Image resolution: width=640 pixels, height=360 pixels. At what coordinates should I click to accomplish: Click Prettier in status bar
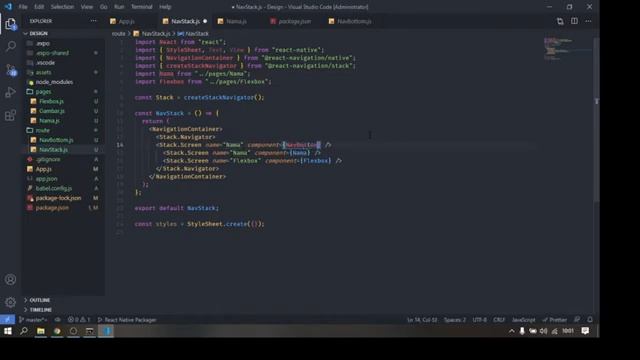point(555,320)
